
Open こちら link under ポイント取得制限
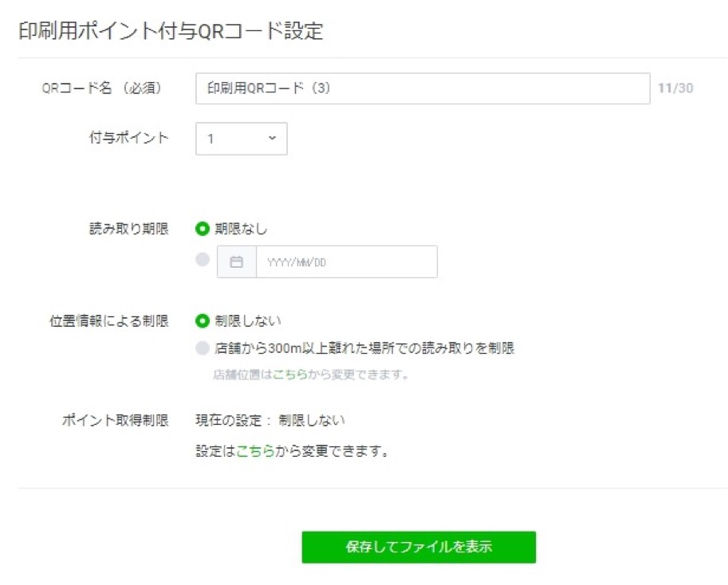255,452
